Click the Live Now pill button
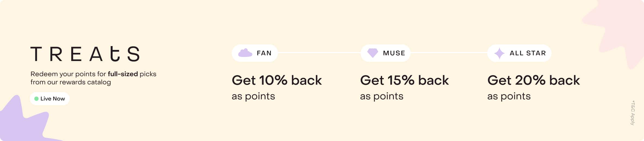Image resolution: width=644 pixels, height=141 pixels. point(50,99)
